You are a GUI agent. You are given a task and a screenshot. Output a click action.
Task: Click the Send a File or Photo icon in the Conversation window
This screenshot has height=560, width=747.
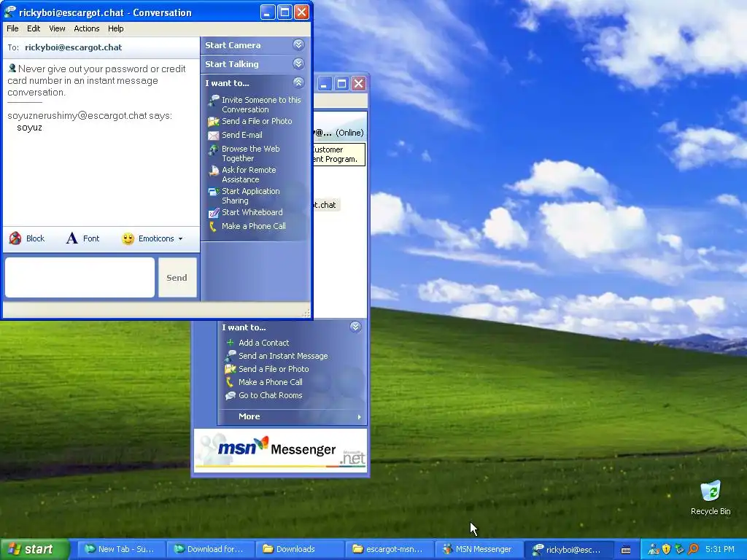[214, 122]
